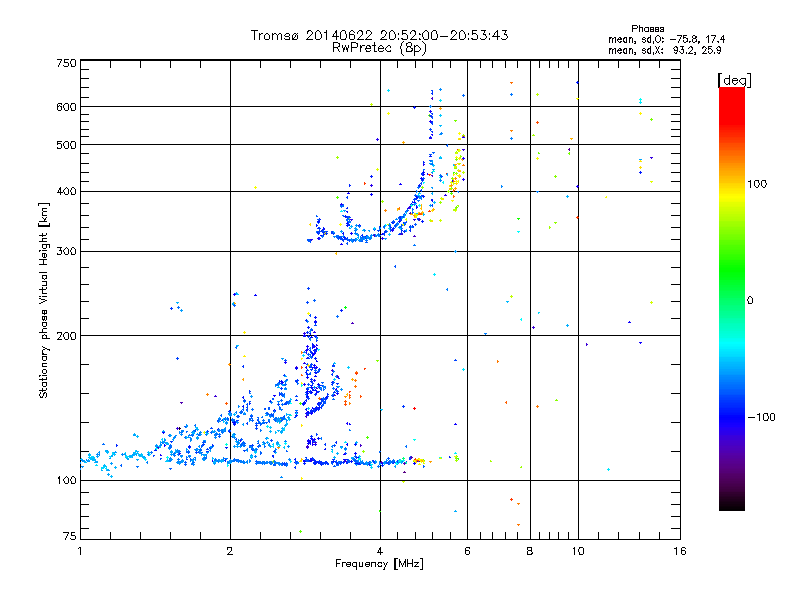Viewport: 800px width, 600px height.
Task: Click the y-axis label "400"
Action: (66, 191)
